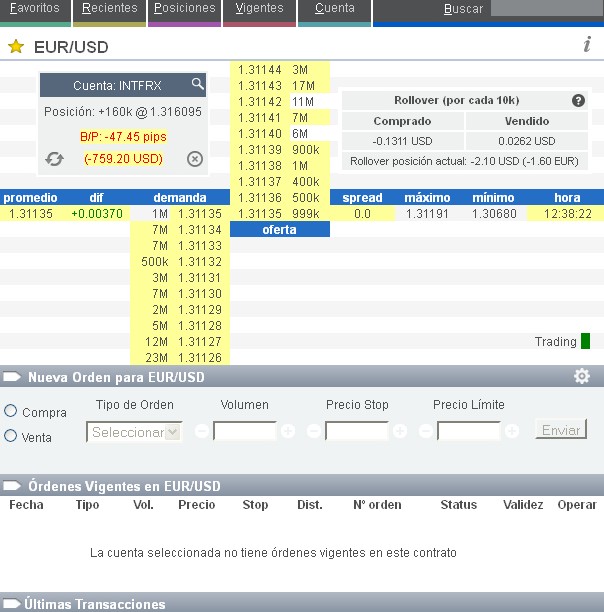Screen dimensions: 604x612
Task: Search account with magnifier icon
Action: (197, 84)
